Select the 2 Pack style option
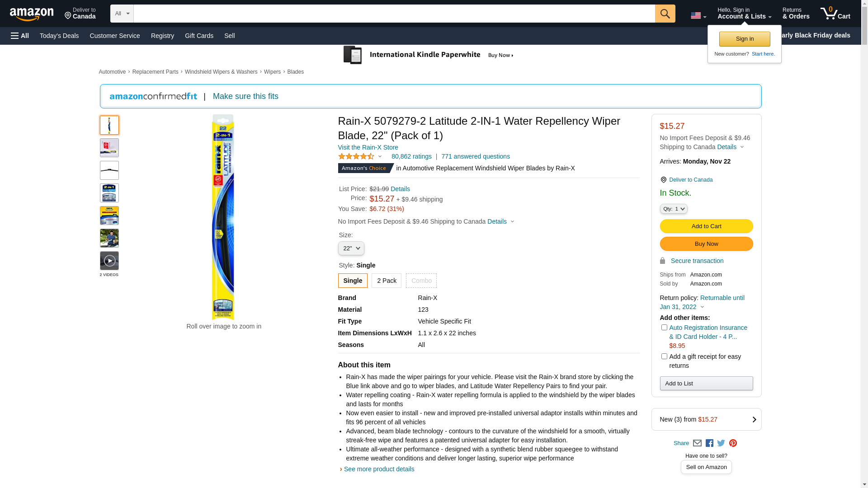 click(387, 281)
